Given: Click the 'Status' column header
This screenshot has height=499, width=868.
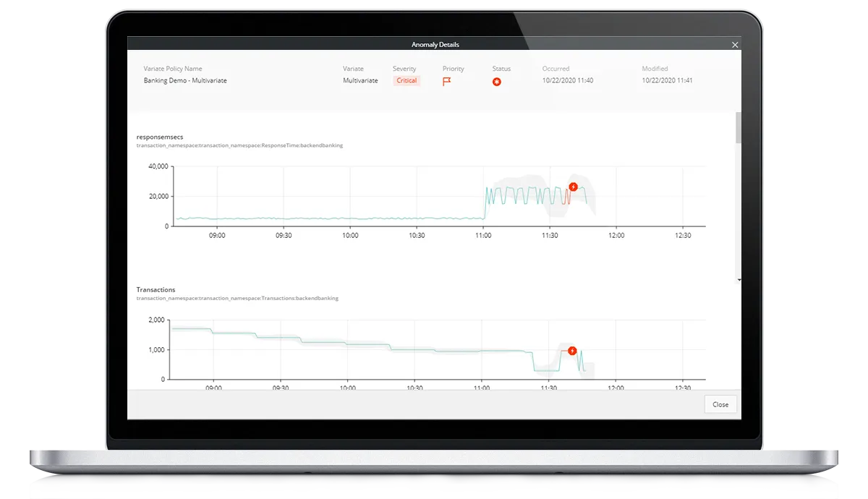Looking at the screenshot, I should point(501,69).
